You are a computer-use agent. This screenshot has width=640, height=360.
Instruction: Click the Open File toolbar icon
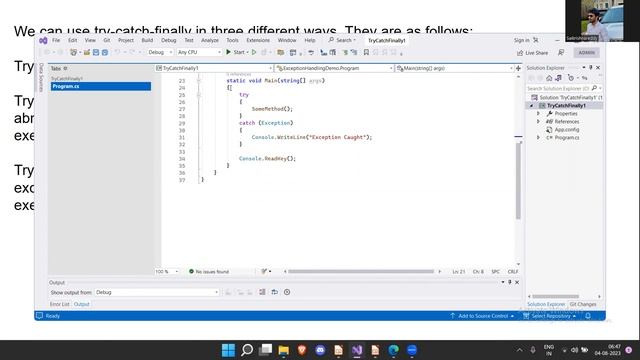pos(87,52)
